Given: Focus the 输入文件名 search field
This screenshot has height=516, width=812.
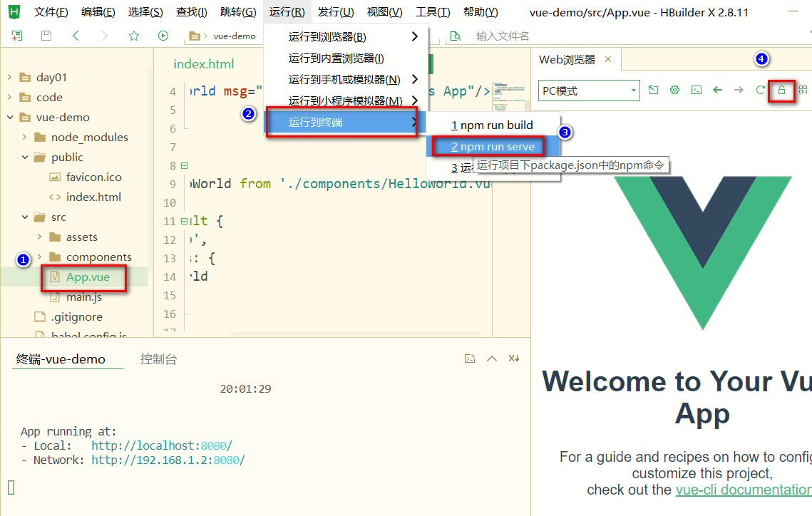Looking at the screenshot, I should point(503,36).
